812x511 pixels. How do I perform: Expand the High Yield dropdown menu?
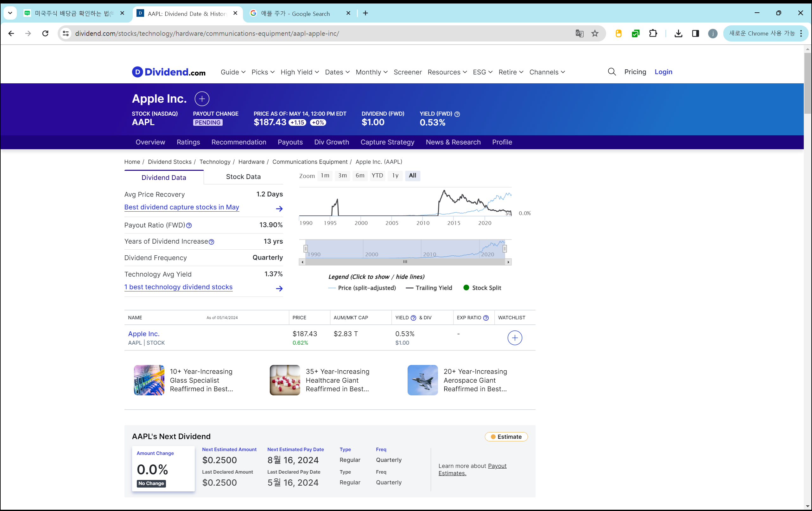pyautogui.click(x=300, y=72)
